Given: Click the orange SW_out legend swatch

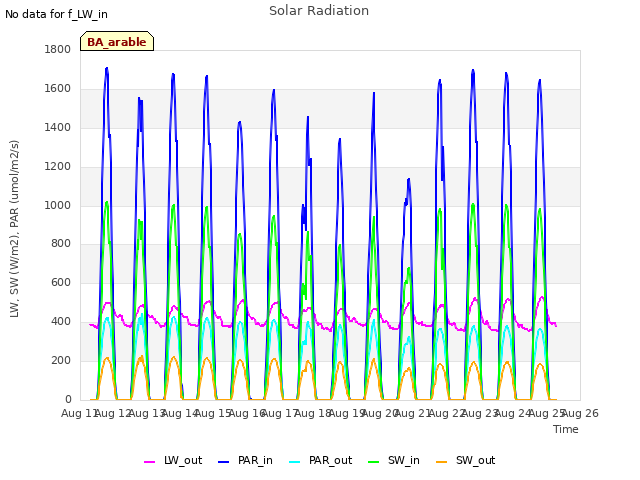Looking at the screenshot, I should [x=441, y=462].
